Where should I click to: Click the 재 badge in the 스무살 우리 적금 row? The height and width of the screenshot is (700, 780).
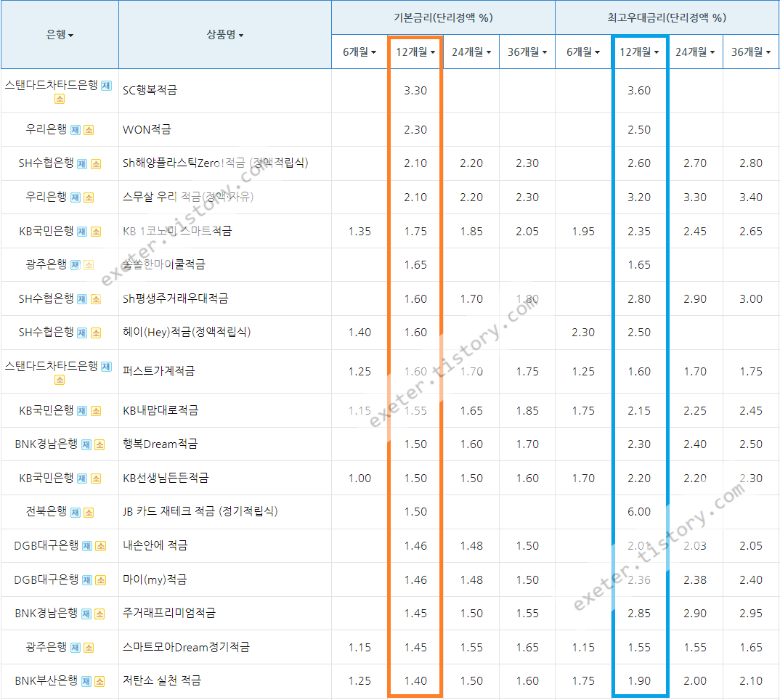coord(76,198)
